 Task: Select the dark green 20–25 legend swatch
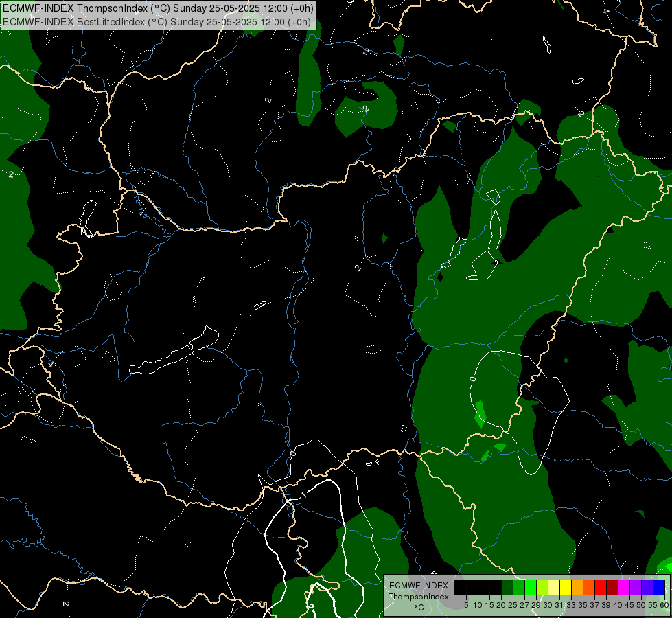507,587
